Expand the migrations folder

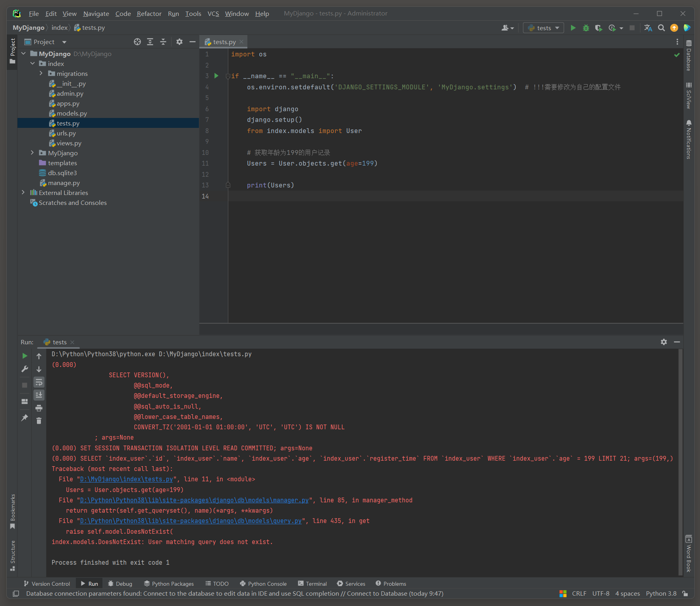tap(41, 73)
